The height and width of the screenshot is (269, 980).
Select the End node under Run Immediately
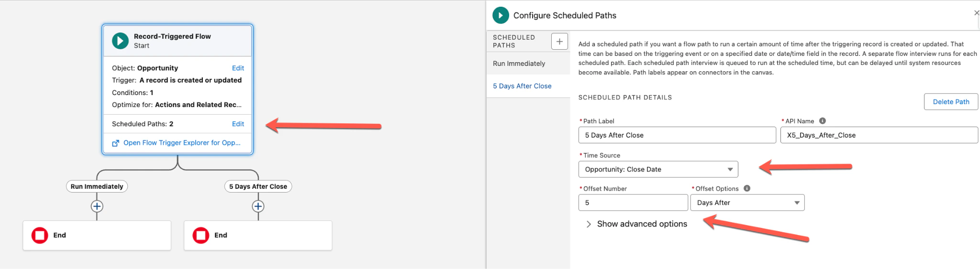pos(97,235)
